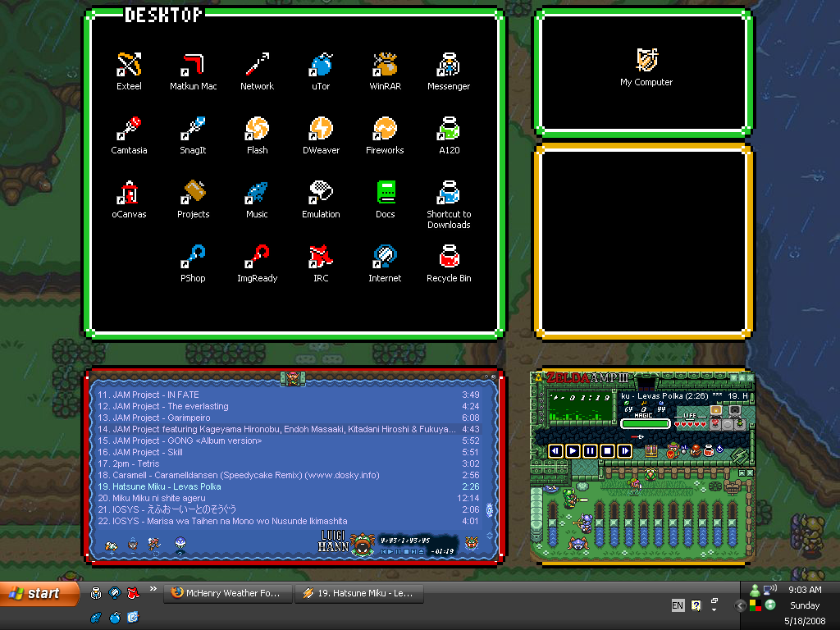Click the red arrow seek marker in ZeldaAmp

click(x=637, y=437)
